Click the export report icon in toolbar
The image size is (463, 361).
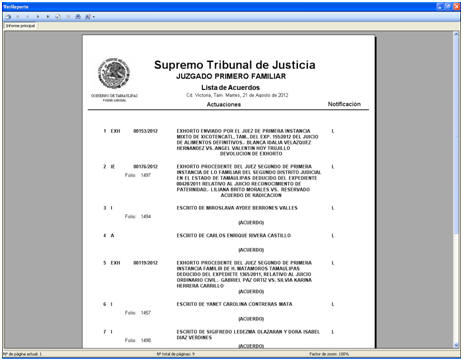[x=8, y=17]
